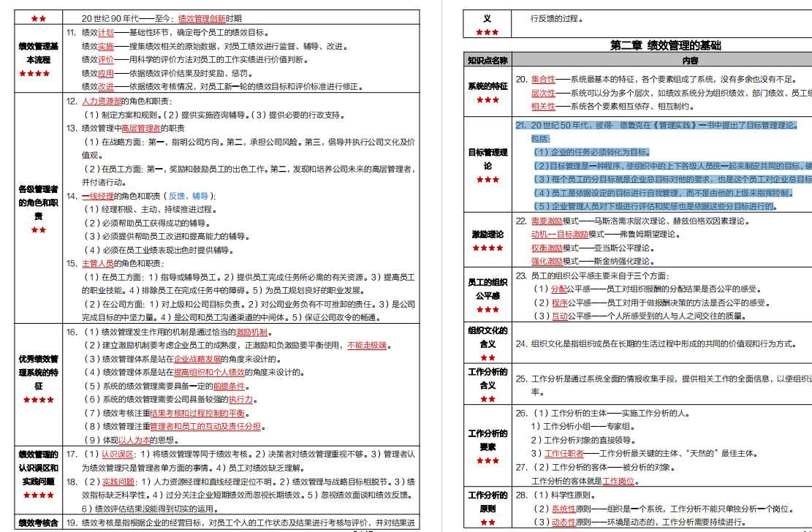Click the underlined text 结果考核和过程控制的平衡
Image resolution: width=812 pixels, height=532 pixels.
[x=197, y=414]
